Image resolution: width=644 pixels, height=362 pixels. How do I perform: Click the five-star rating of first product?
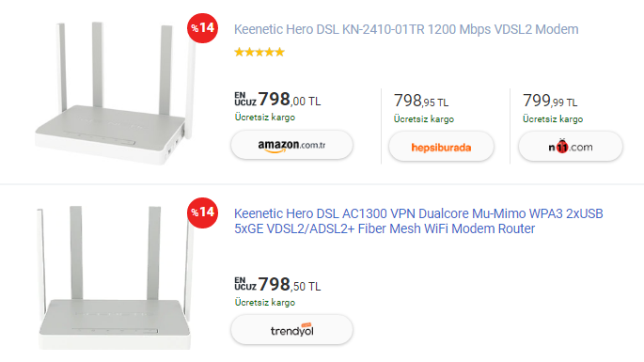click(x=259, y=52)
